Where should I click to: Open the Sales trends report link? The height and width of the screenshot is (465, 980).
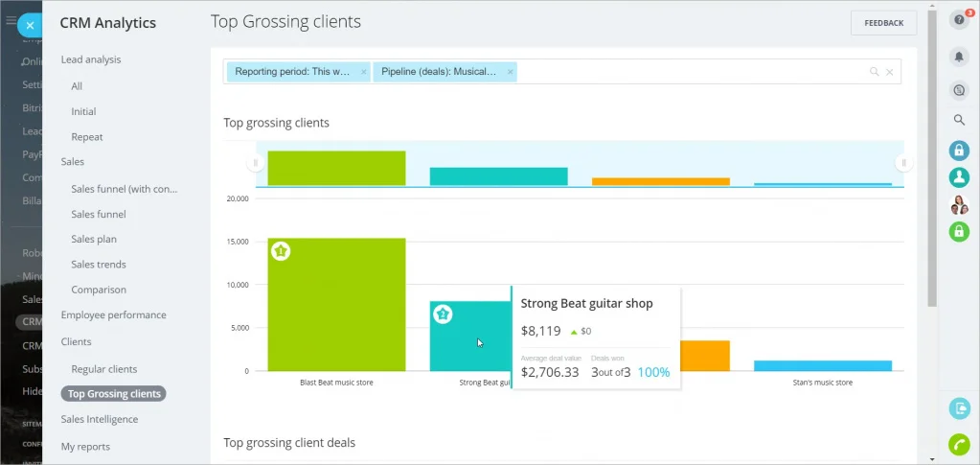point(99,265)
